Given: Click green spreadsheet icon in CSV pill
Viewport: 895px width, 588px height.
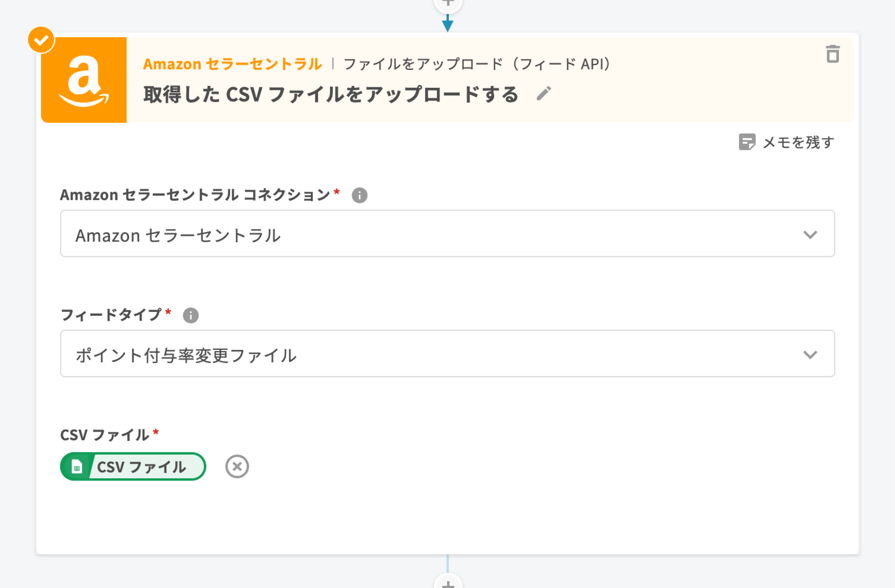Looking at the screenshot, I should tap(77, 467).
